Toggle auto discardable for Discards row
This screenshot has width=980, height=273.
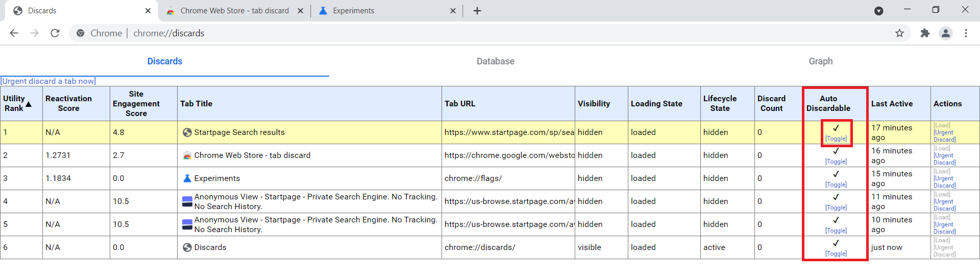836,254
